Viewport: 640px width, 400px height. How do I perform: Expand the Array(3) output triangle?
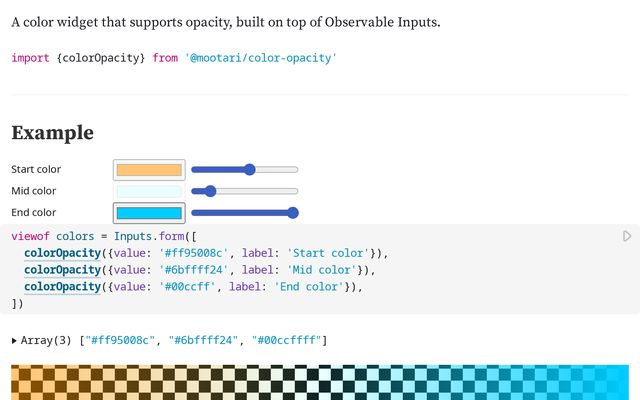point(14,341)
